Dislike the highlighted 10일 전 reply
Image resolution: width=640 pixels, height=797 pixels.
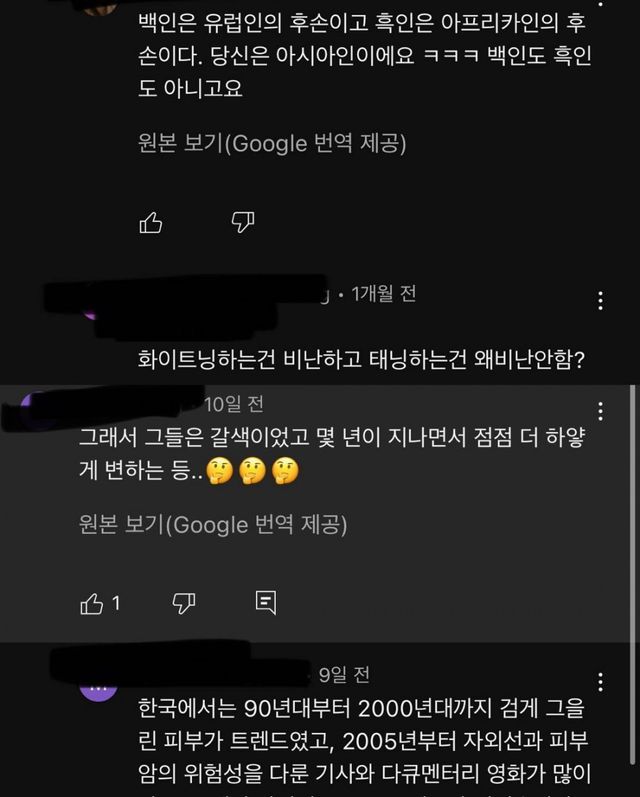pyautogui.click(x=184, y=604)
